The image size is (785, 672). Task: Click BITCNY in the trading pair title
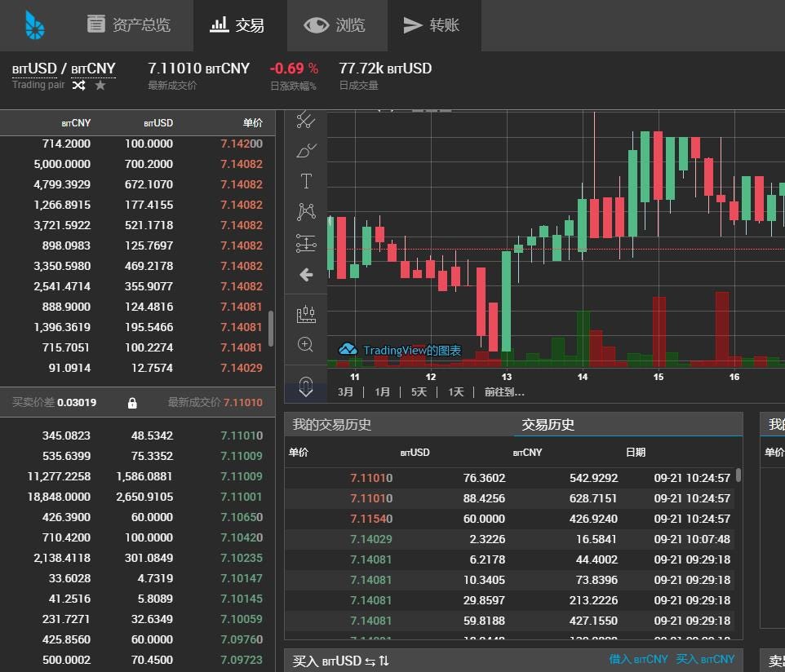[x=94, y=69]
